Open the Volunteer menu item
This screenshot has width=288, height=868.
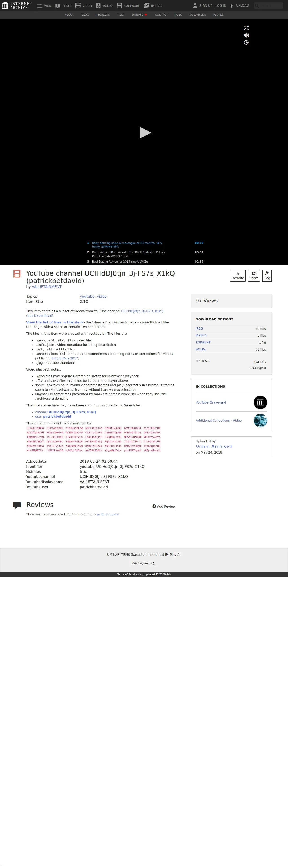click(x=198, y=15)
